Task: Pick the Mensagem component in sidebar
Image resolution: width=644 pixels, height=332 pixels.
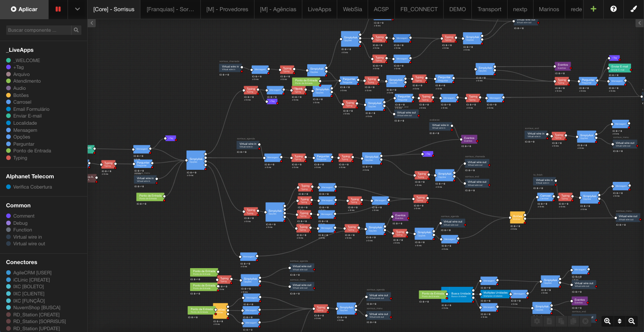Action: pos(21,130)
